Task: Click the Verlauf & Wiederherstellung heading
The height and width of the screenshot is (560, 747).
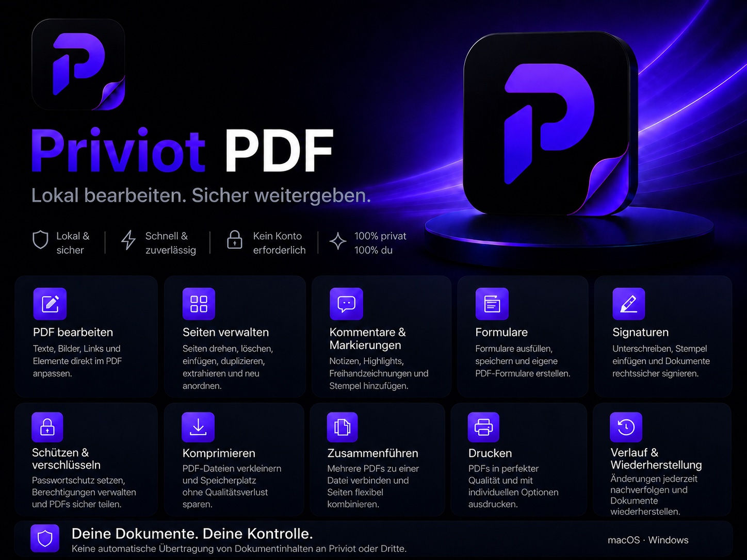Action: pos(656,458)
